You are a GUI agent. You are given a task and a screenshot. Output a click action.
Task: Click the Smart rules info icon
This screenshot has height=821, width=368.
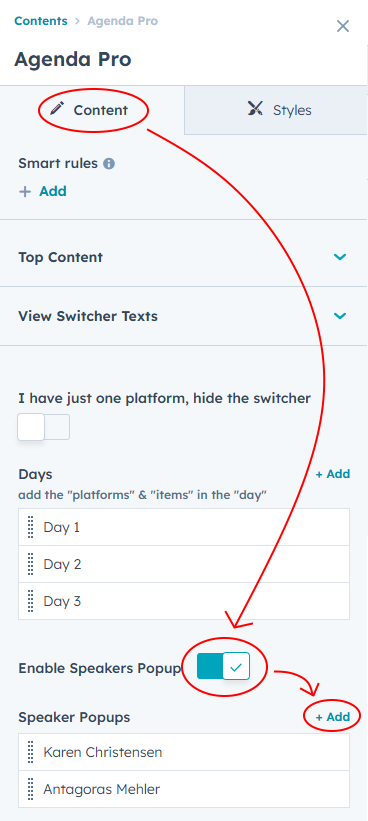tap(109, 164)
